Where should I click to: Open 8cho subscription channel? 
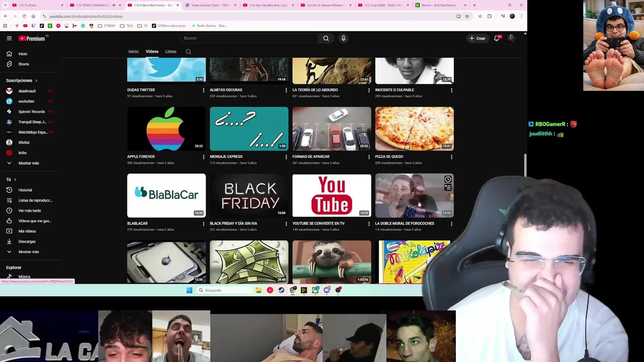click(23, 153)
